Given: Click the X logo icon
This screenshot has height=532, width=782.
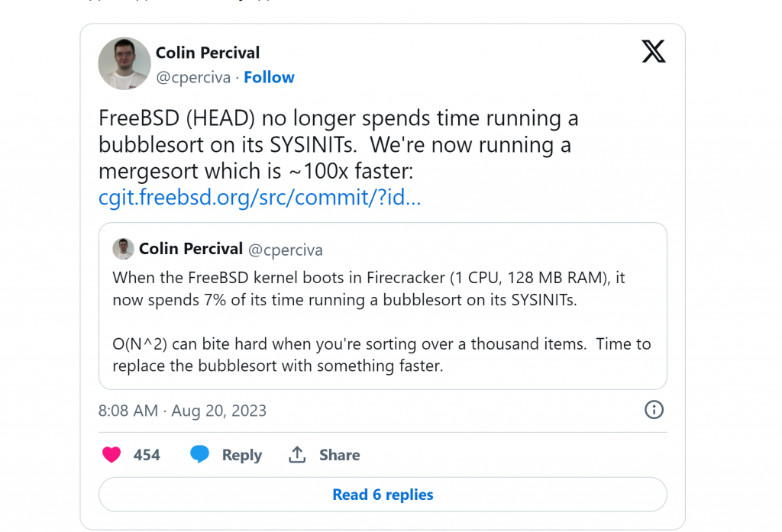Looking at the screenshot, I should tap(654, 51).
